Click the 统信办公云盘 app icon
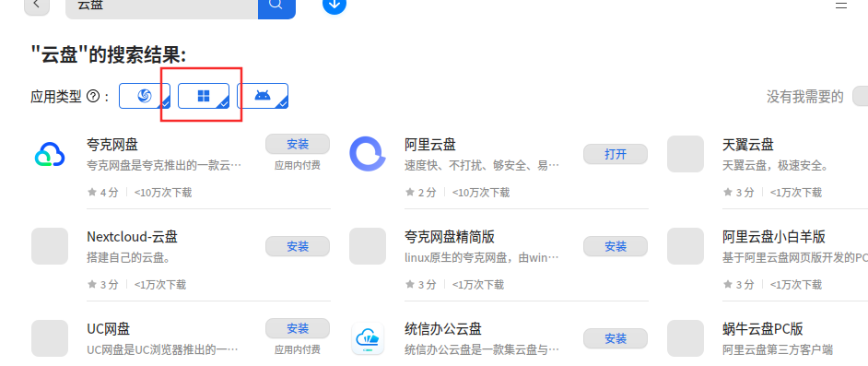The width and height of the screenshot is (868, 366). 368,338
